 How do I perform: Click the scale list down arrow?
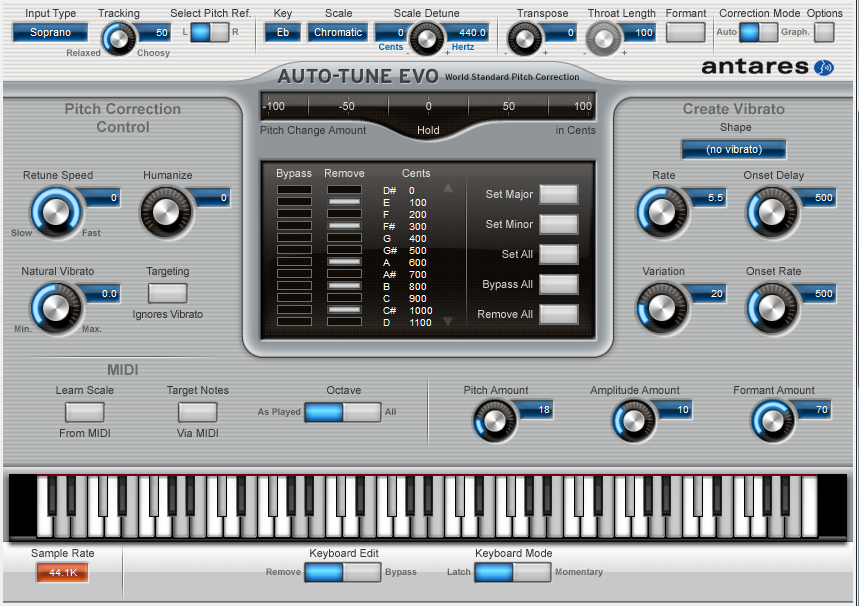point(448,321)
